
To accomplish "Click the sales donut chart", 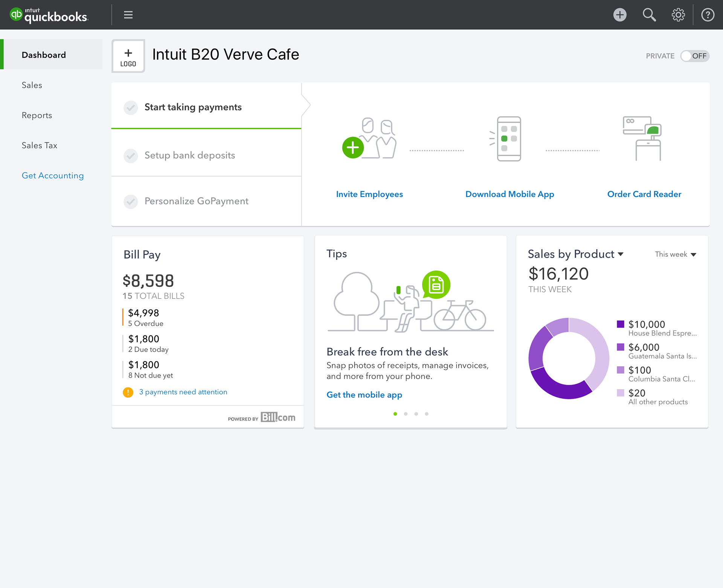I will [569, 358].
